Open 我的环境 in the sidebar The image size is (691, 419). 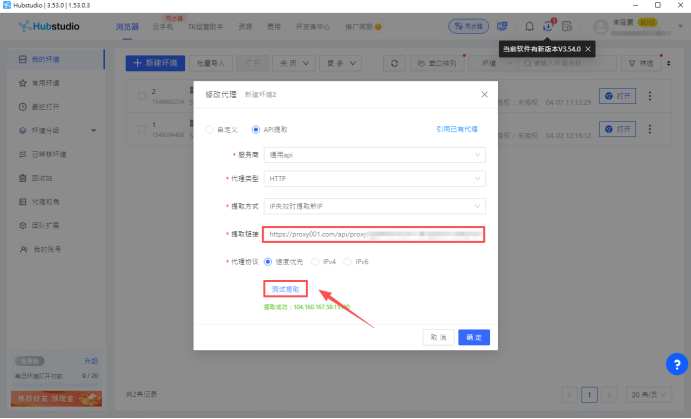56,59
